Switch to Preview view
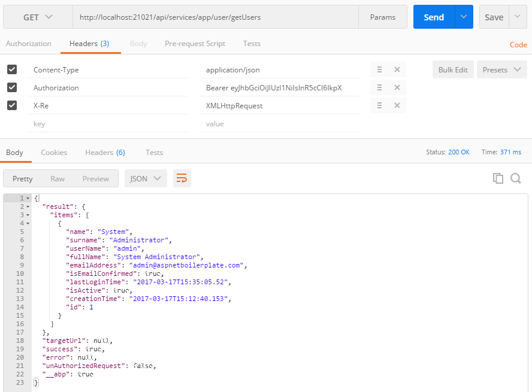Screen dimensions: 532x392 click(x=96, y=178)
